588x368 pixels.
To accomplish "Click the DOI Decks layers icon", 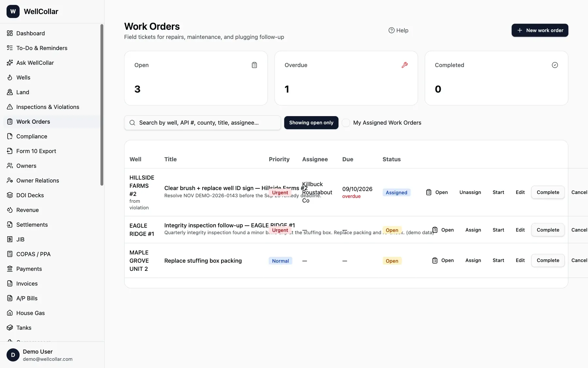I will [x=10, y=195].
